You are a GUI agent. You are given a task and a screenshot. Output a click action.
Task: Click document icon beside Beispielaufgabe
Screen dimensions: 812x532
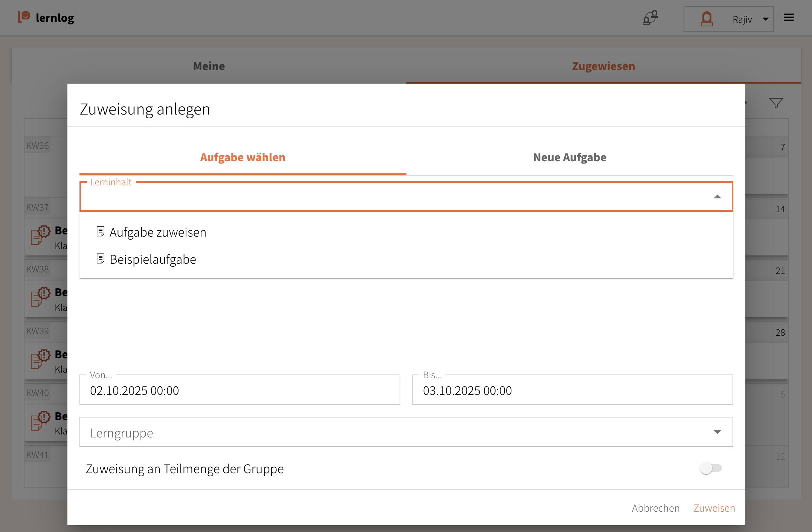click(x=100, y=258)
